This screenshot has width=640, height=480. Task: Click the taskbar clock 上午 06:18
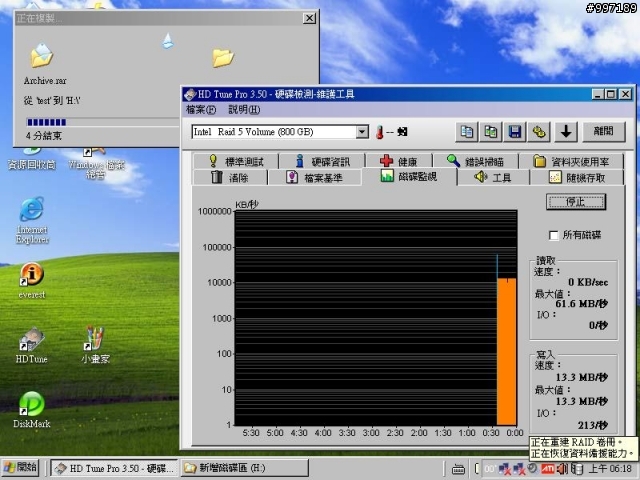(x=610, y=469)
